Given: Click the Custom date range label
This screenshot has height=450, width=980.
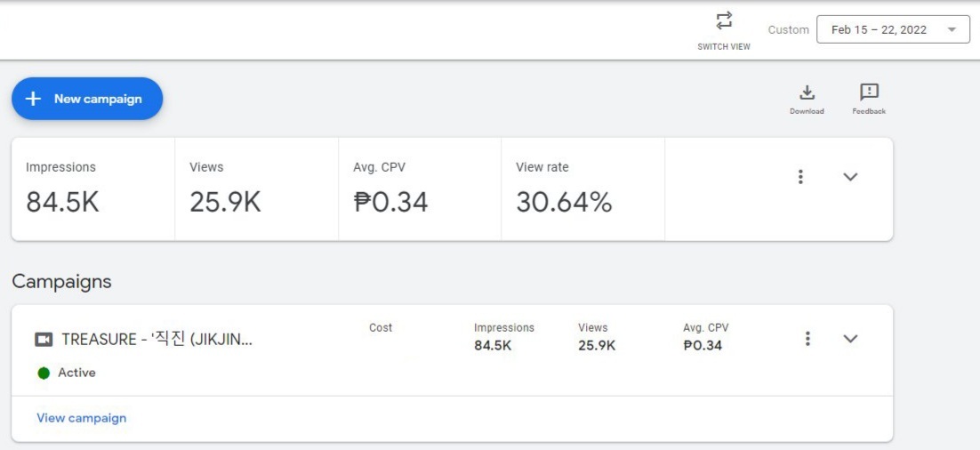Looking at the screenshot, I should click(788, 29).
